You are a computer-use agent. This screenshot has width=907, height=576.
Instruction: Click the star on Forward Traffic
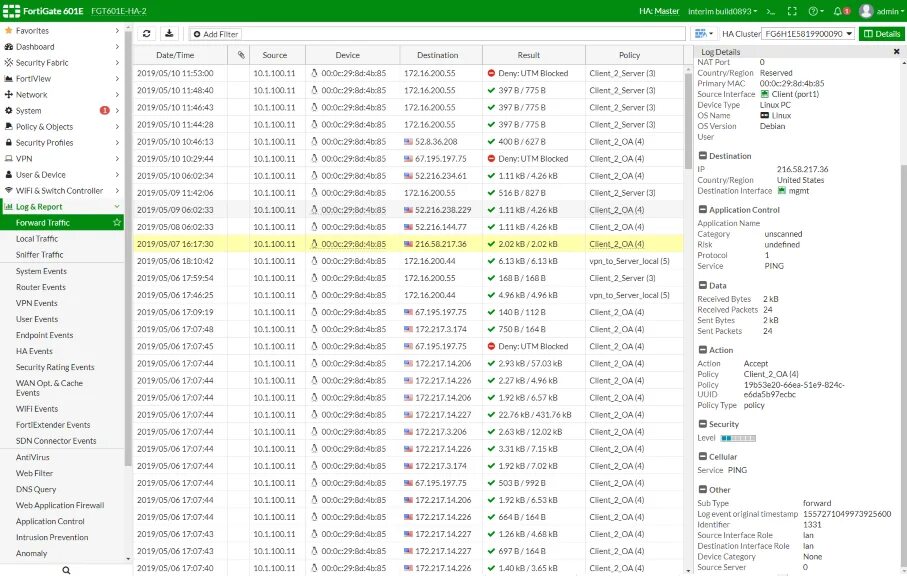(x=117, y=222)
